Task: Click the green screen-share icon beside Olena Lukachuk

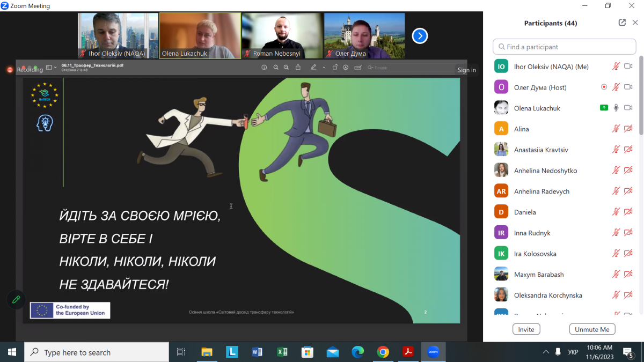Action: point(604,108)
